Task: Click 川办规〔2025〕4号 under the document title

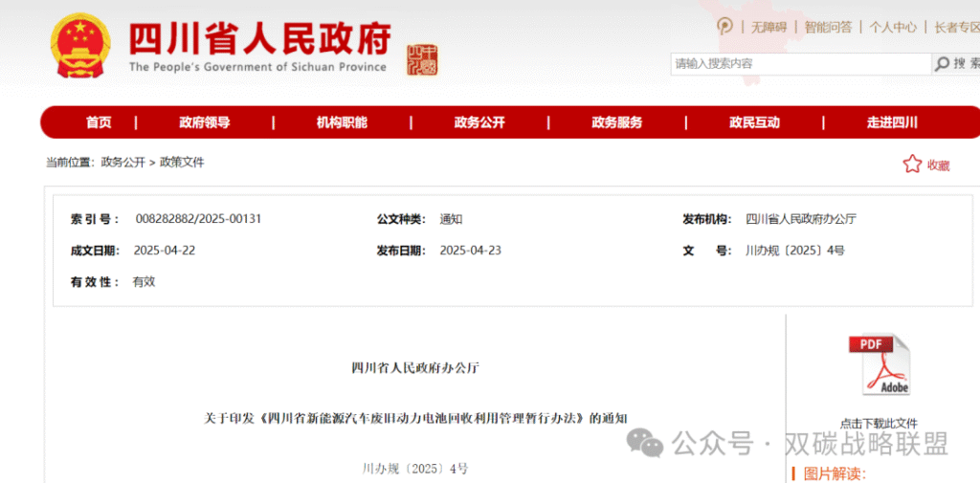Action: pyautogui.click(x=415, y=468)
